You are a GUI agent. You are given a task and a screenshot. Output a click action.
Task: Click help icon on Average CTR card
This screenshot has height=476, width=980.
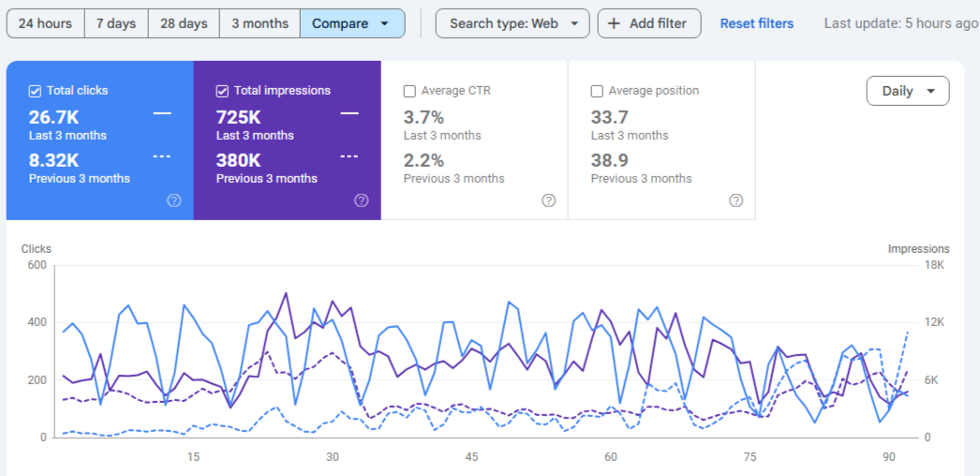[548, 201]
